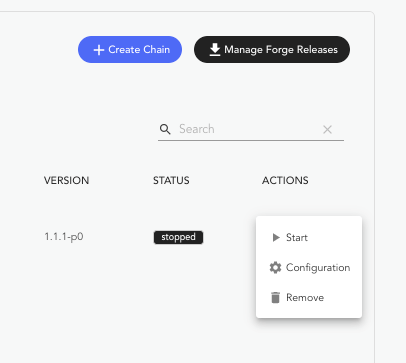Click the magnifying glass search icon

coord(165,129)
